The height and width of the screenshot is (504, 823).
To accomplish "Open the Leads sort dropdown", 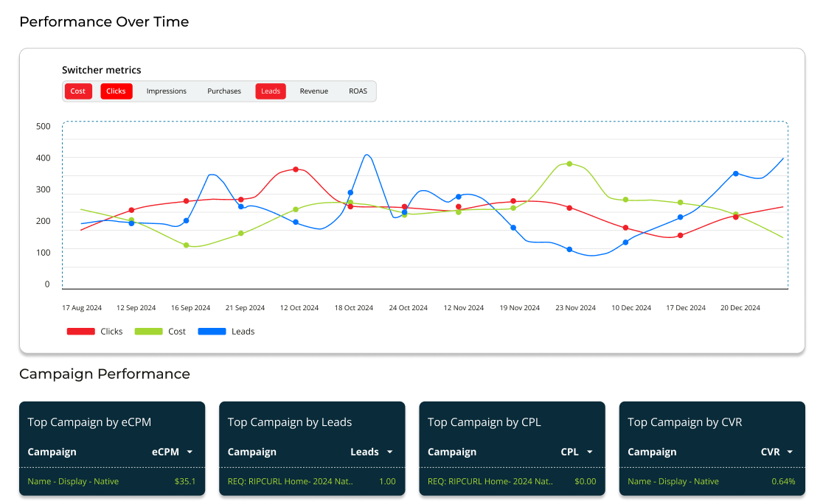I will point(390,452).
